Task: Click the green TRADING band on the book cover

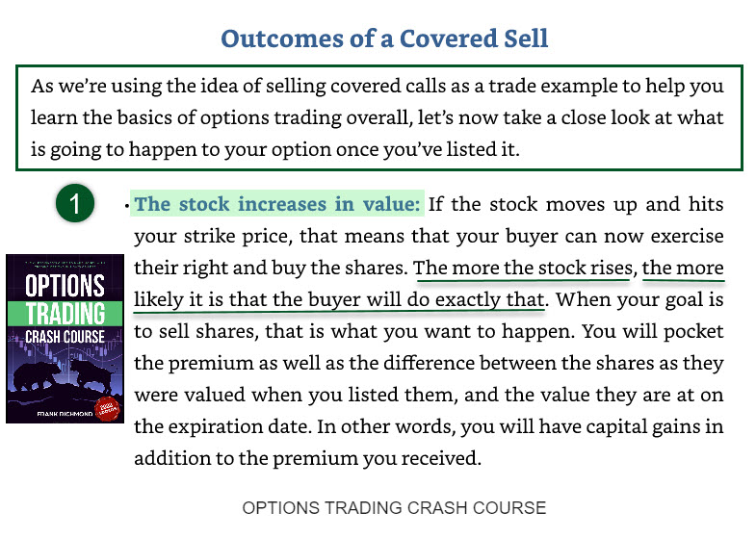Action: click(x=65, y=315)
